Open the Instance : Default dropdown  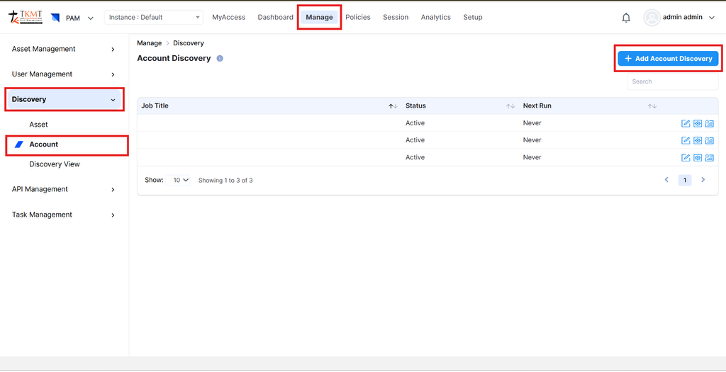tap(154, 18)
